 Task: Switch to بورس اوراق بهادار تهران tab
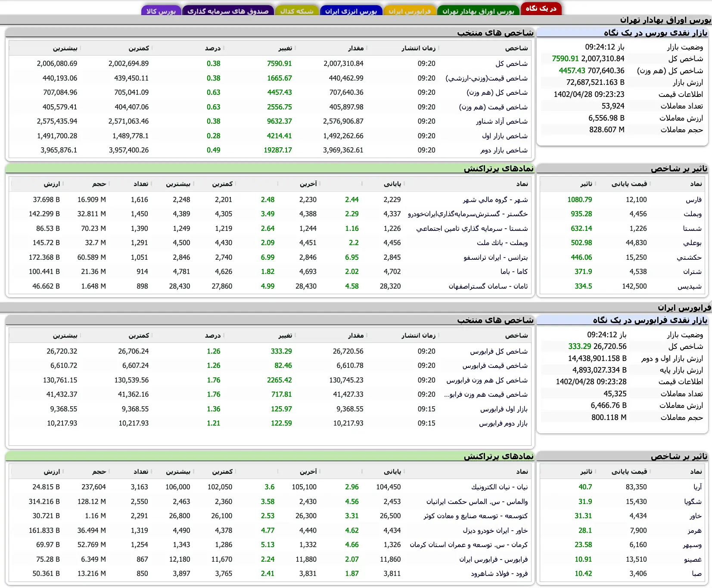478,11
